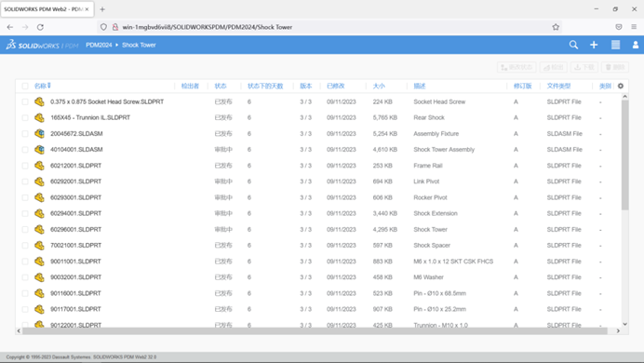Click the SOLIDWORKS PDM logo
Image resolution: width=644 pixels, height=363 pixels.
click(42, 45)
